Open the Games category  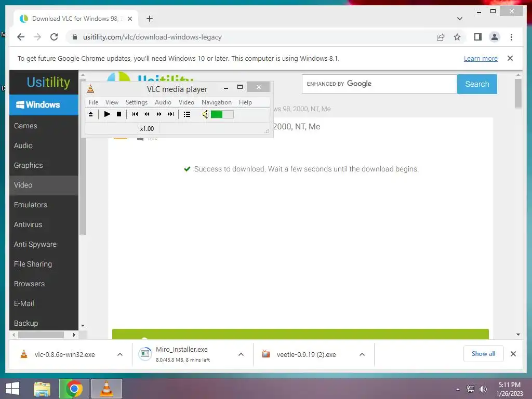[x=44, y=126]
